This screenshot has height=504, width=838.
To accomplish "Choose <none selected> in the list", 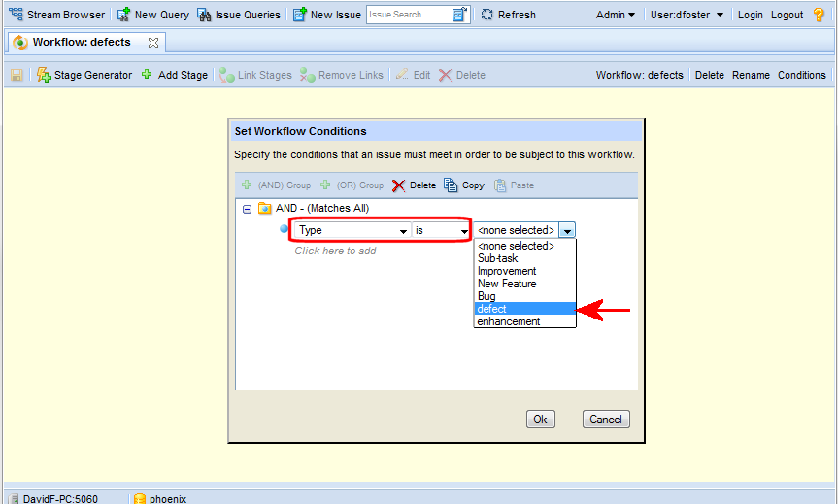I will pyautogui.click(x=524, y=246).
